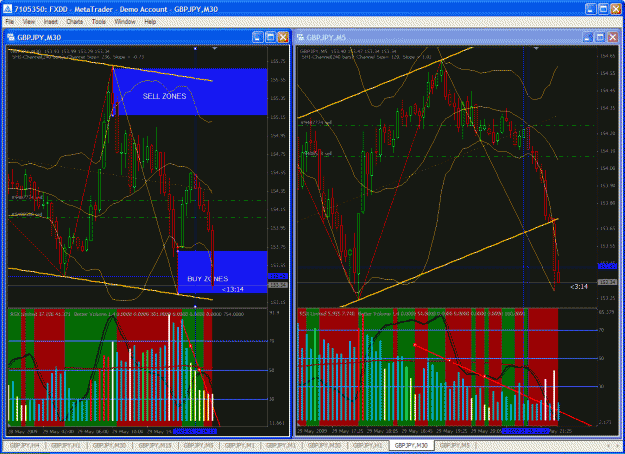Open the Insert menu
Image resolution: width=625 pixels, height=454 pixels.
pyautogui.click(x=51, y=22)
